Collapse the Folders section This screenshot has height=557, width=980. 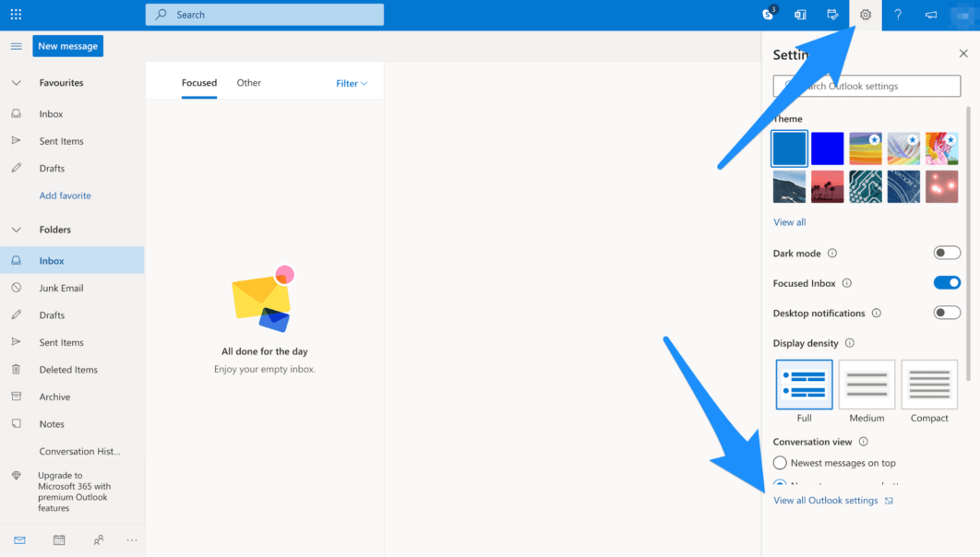pyautogui.click(x=16, y=229)
